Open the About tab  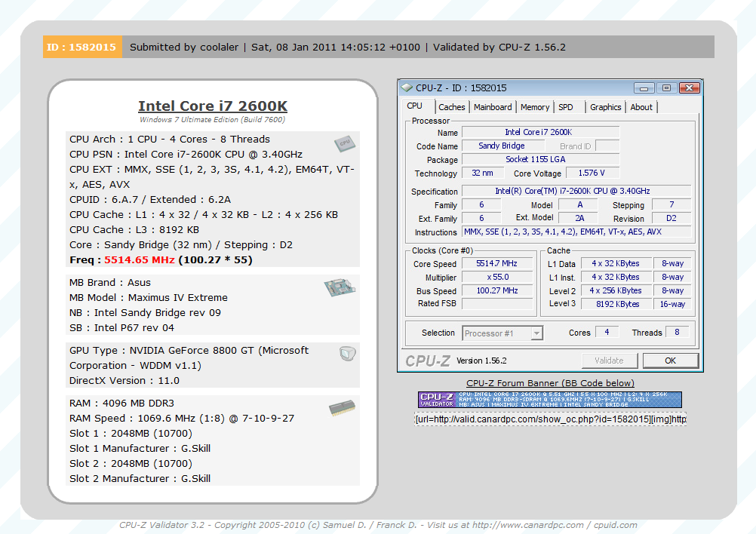641,107
